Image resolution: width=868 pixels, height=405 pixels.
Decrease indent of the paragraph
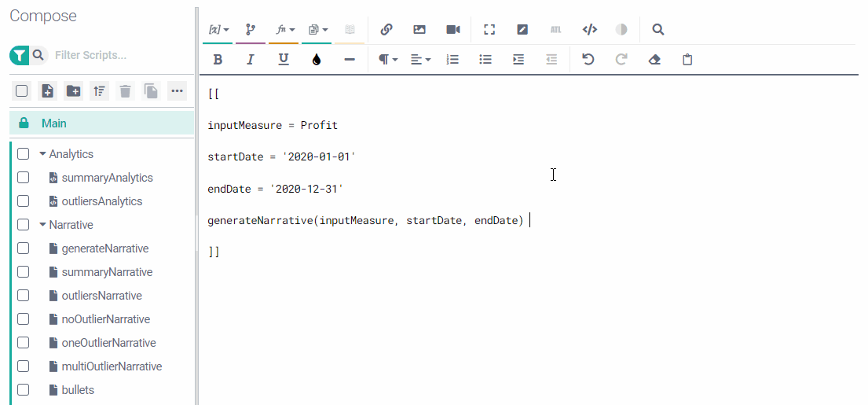point(551,59)
